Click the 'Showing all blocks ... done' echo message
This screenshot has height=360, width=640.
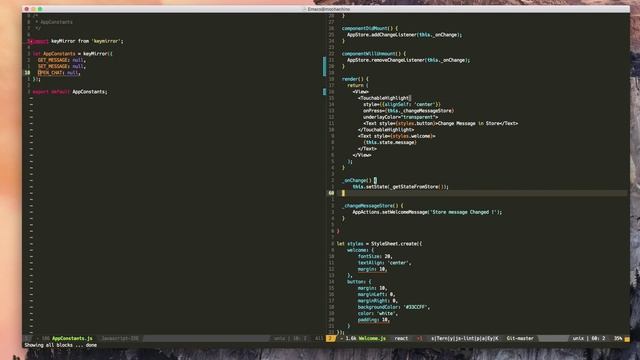(x=60, y=345)
